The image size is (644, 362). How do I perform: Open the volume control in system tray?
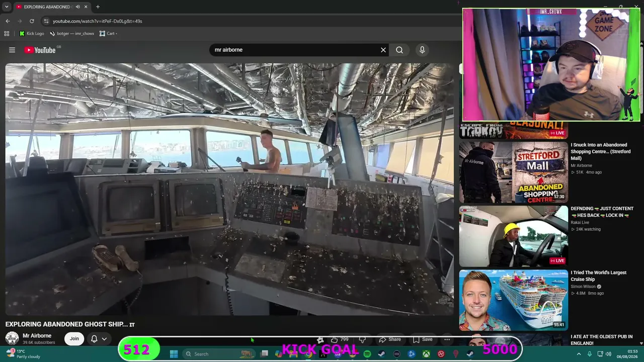coord(608,354)
